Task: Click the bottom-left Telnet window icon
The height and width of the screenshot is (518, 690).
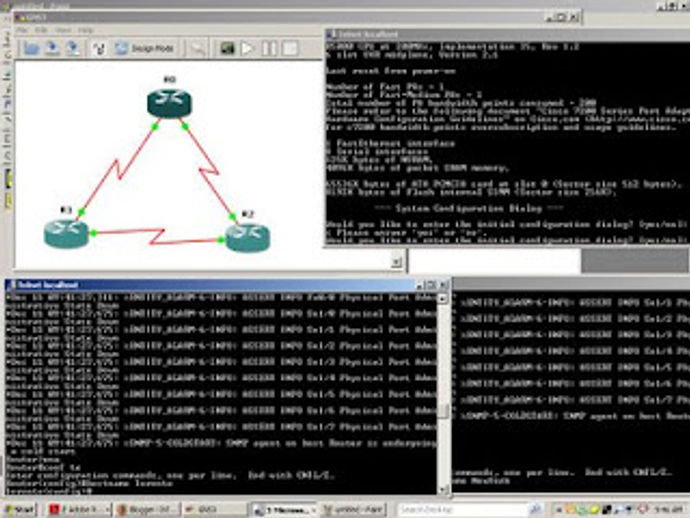Action: click(11, 285)
